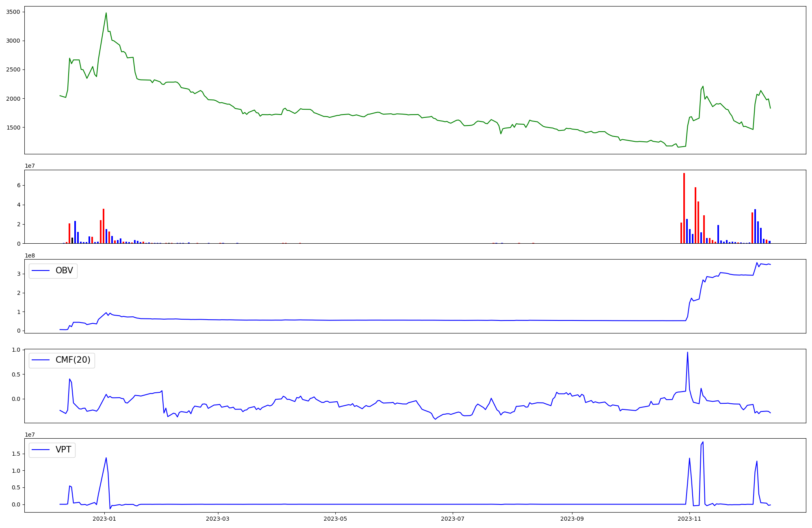The image size is (812, 528).
Task: Click the blue line sample in VPT legend
Action: point(40,450)
